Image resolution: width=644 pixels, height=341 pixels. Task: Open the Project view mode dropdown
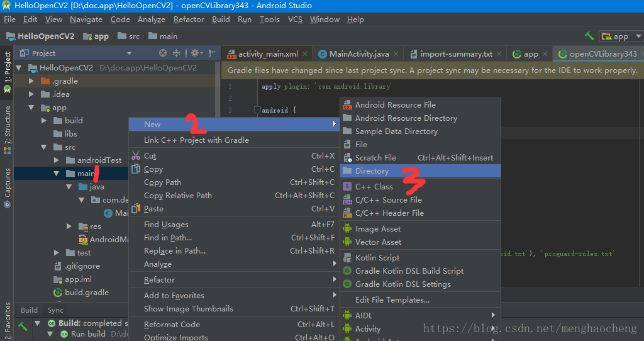pyautogui.click(x=129, y=53)
